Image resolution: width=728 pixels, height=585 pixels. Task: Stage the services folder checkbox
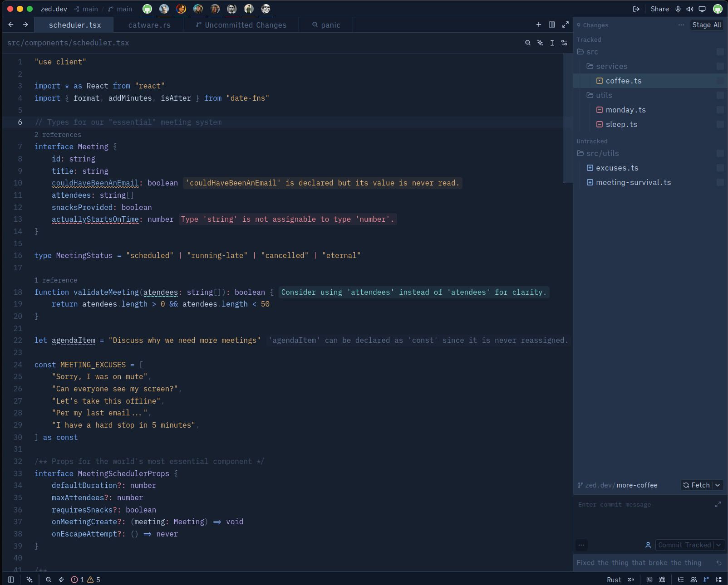[720, 66]
